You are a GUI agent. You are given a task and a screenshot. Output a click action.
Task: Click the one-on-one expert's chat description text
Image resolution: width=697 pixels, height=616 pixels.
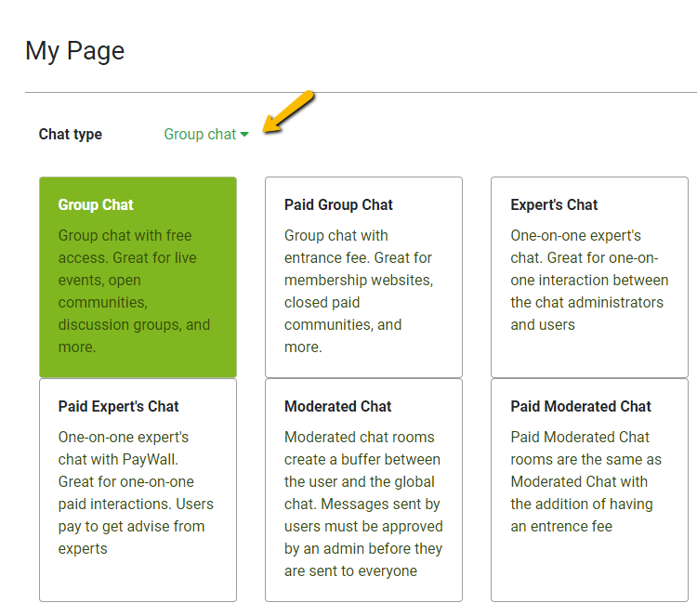588,280
